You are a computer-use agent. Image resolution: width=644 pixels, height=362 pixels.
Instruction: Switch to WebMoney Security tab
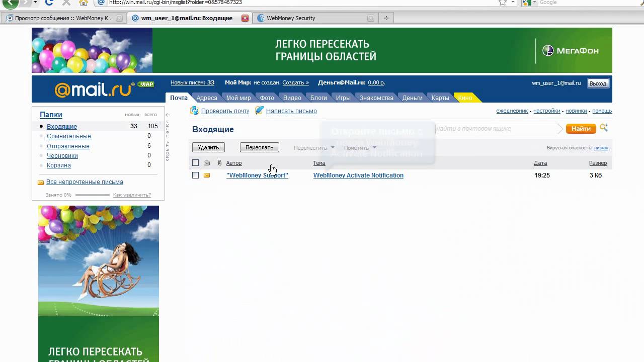coord(291,18)
